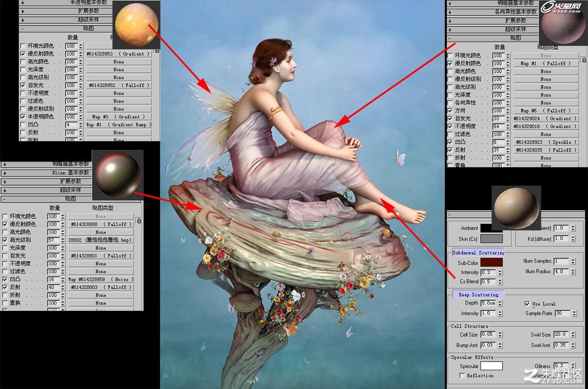
Task: Click the Cell Size value field
Action: click(488, 335)
